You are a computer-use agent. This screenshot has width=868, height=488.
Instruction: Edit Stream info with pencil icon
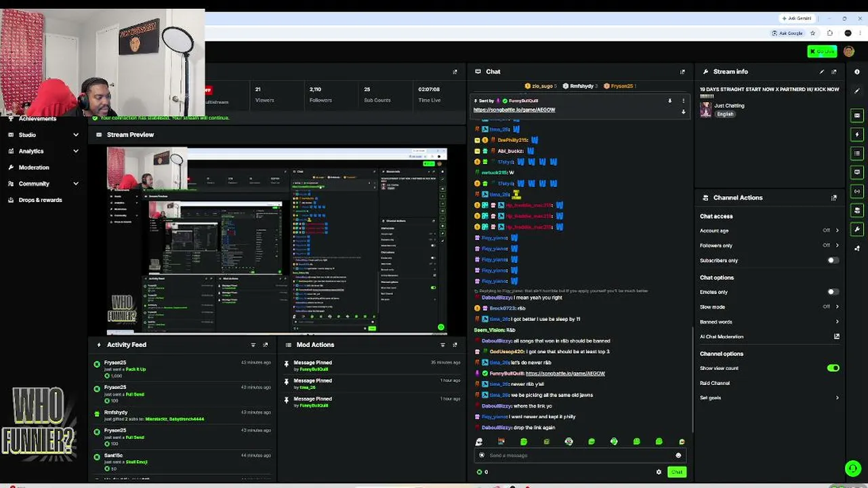coord(822,72)
